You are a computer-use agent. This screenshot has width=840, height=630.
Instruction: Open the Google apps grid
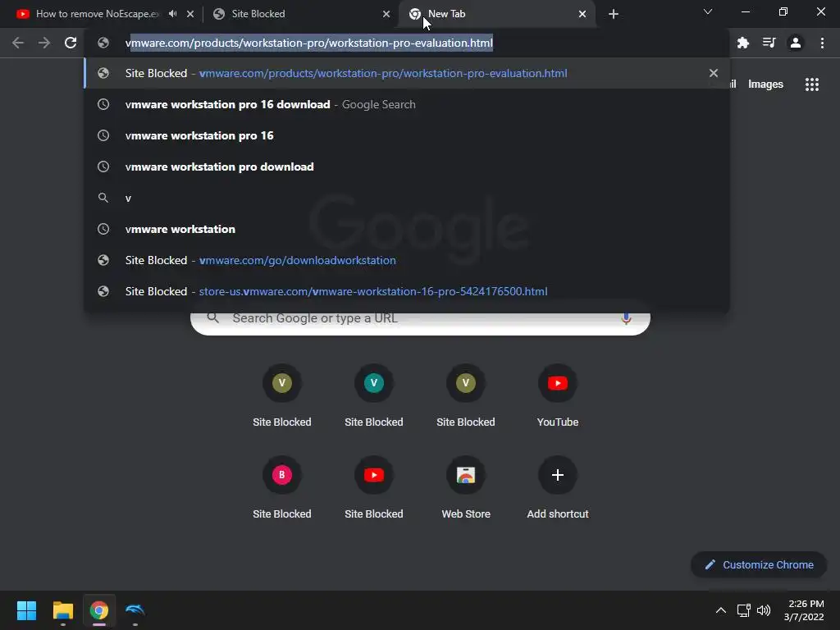[x=811, y=84]
